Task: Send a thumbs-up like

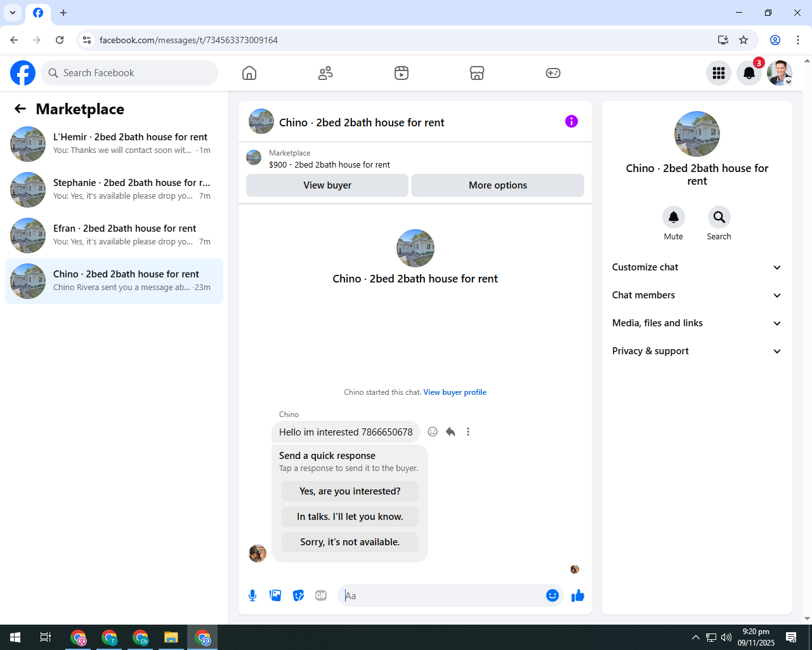Action: [x=578, y=595]
